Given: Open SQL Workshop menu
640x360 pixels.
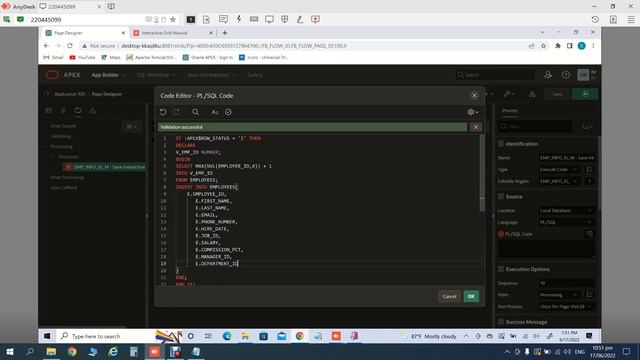Looking at the screenshot, I should [x=156, y=75].
